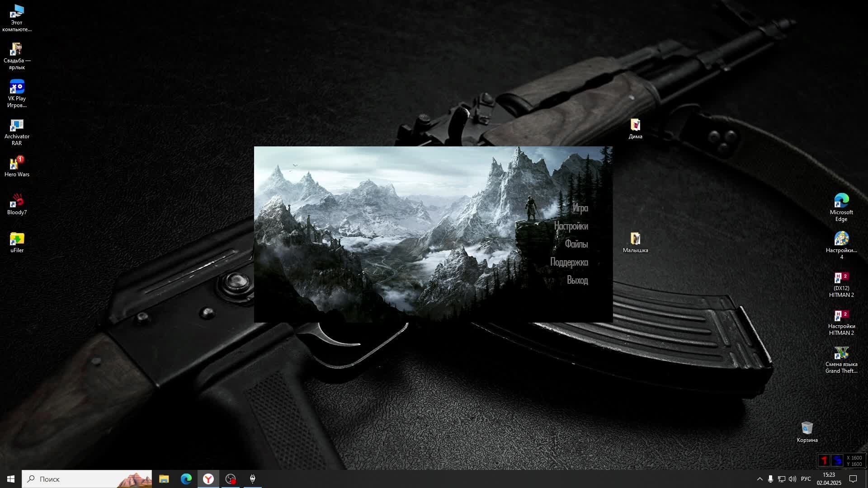Select Файлы in the launcher menu

pos(576,244)
